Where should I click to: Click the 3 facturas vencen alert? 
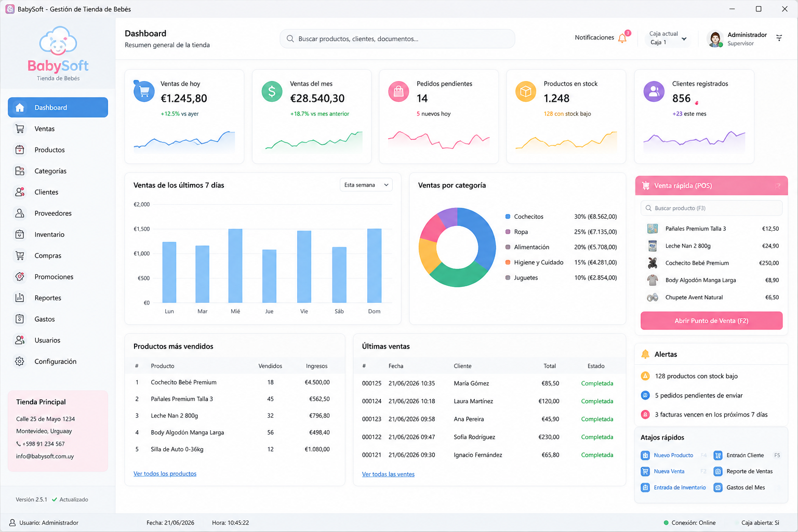(711, 415)
